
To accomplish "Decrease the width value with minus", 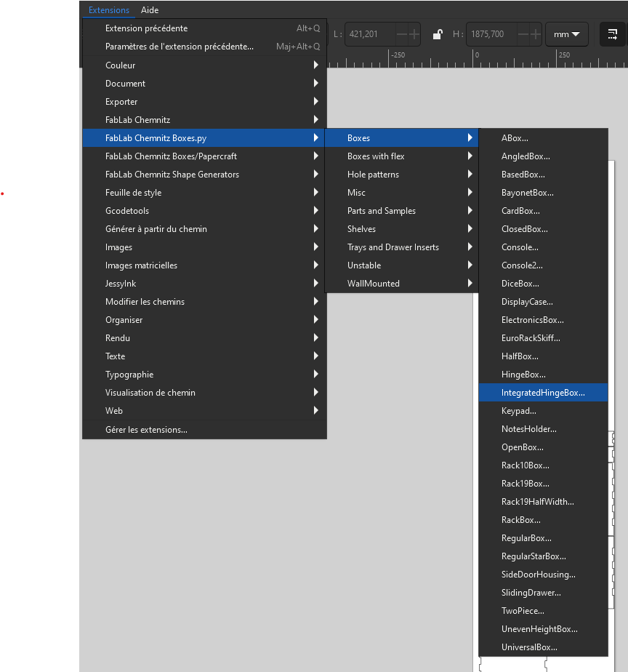I will click(x=402, y=34).
